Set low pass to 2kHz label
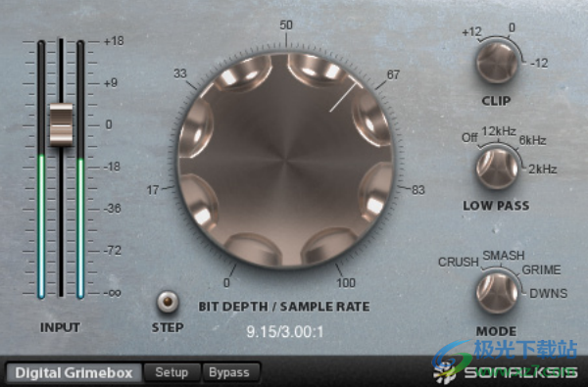 [x=542, y=169]
